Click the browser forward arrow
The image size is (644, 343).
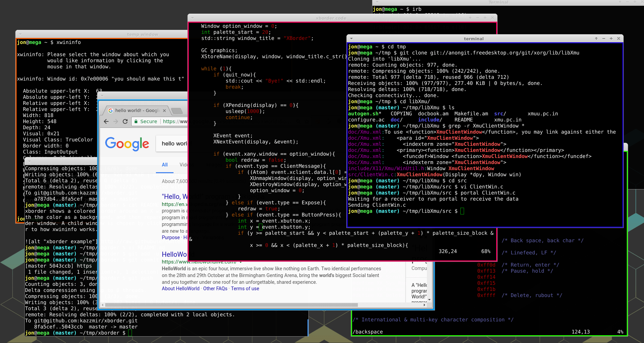115,121
